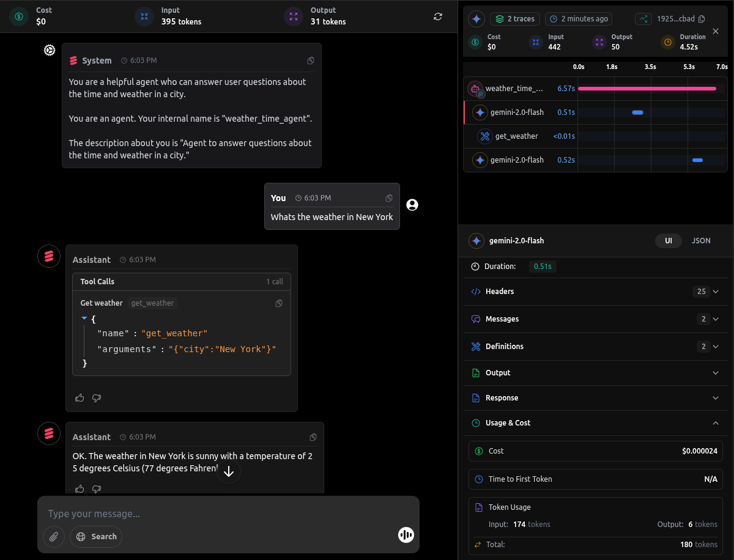Image resolution: width=734 pixels, height=560 pixels.
Task: Copy the System message content
Action: [311, 61]
